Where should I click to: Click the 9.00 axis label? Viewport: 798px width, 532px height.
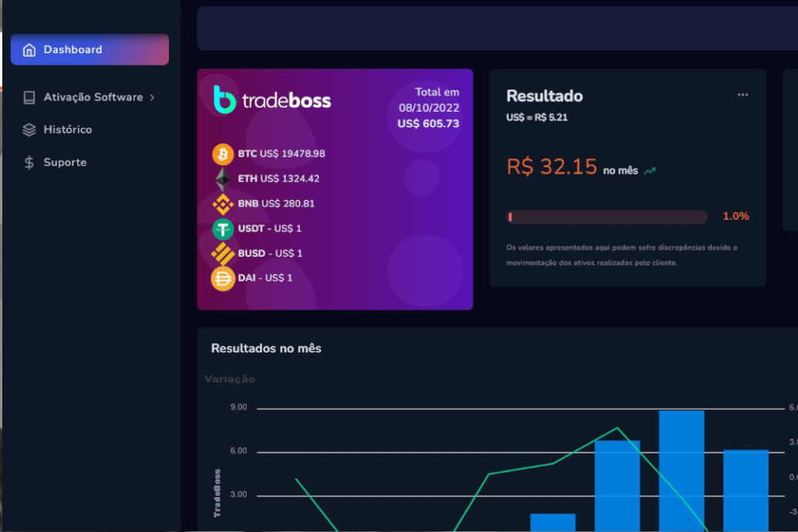pos(238,407)
